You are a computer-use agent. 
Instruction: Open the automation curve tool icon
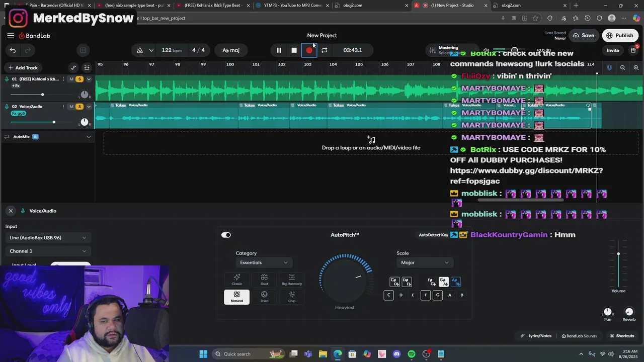(73, 68)
